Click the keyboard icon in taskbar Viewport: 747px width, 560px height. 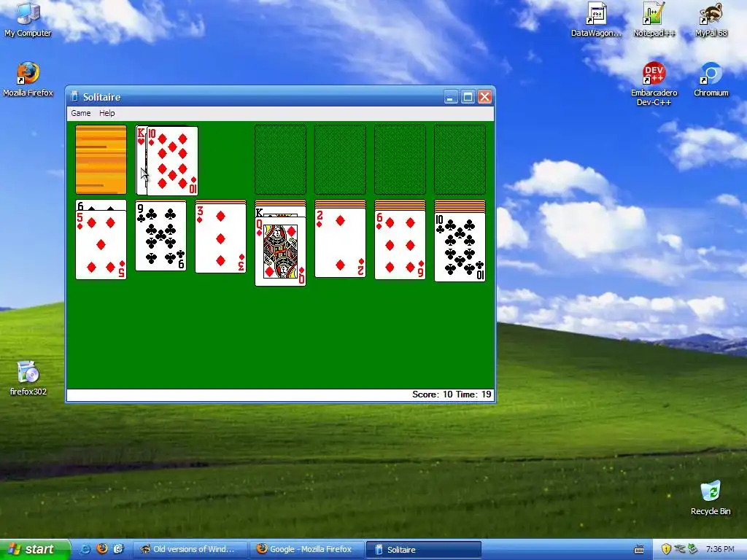click(x=639, y=550)
